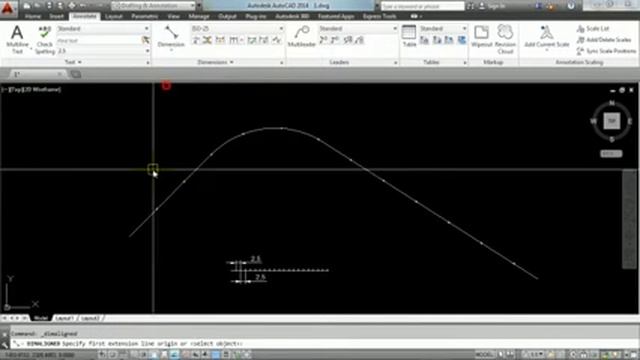Open Scale List in Annotation Scaling
Viewport: 640px width, 360px height.
click(x=593, y=29)
